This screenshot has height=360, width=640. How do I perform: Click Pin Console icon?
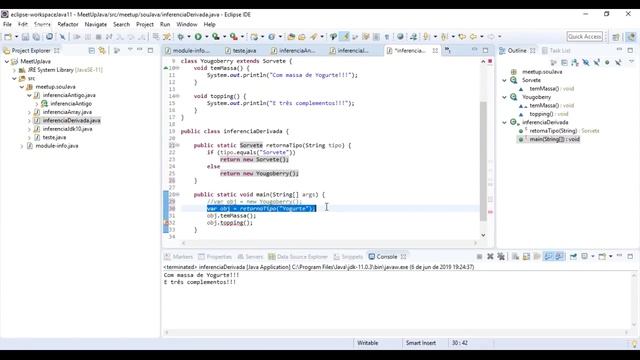[x=573, y=256]
